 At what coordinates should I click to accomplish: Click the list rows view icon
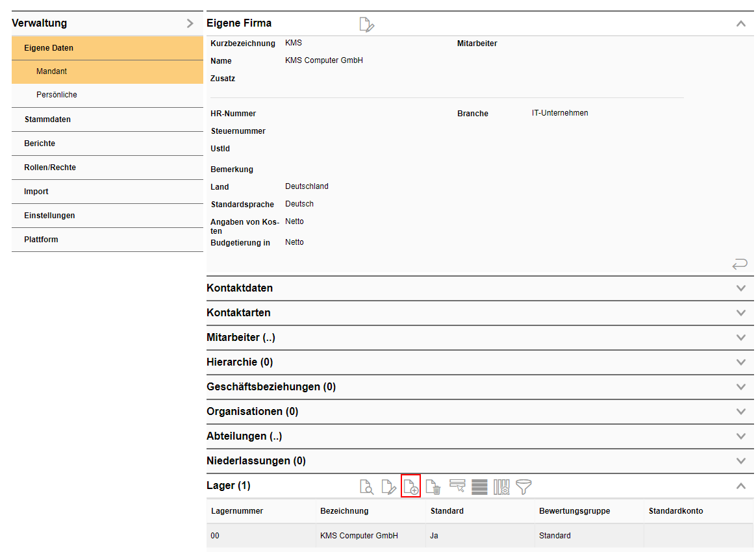[479, 486]
